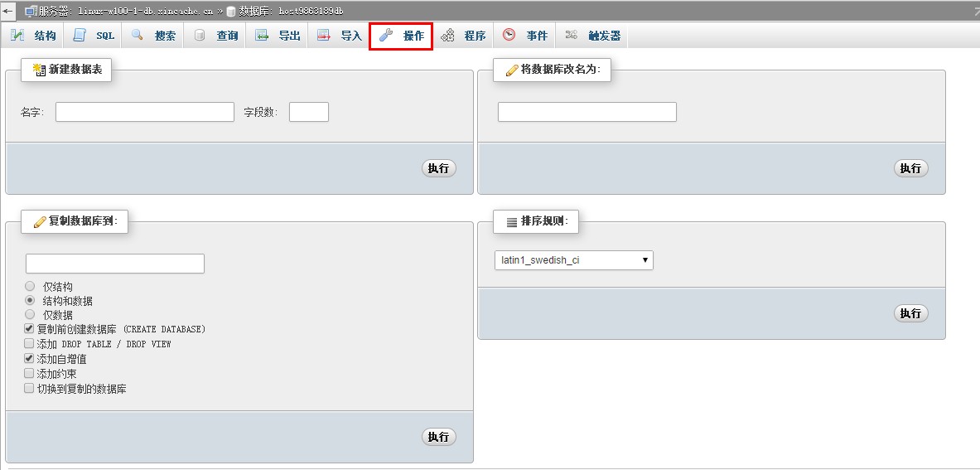Switch to the 触发器 (Triggers) tab

tap(594, 36)
